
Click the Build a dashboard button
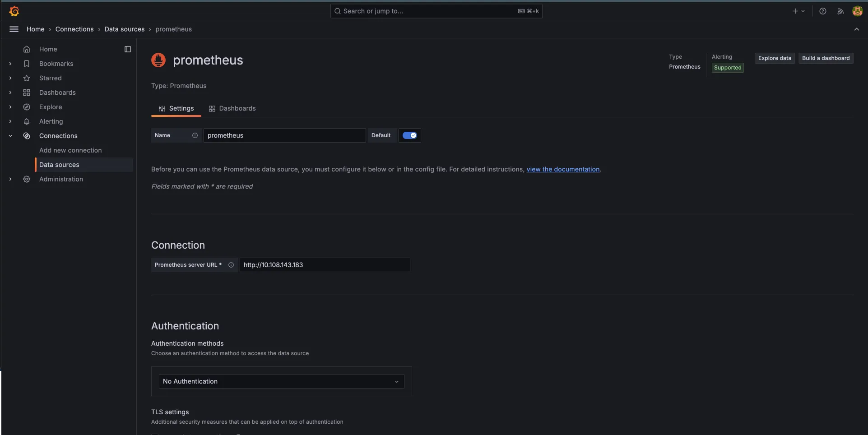tap(826, 58)
